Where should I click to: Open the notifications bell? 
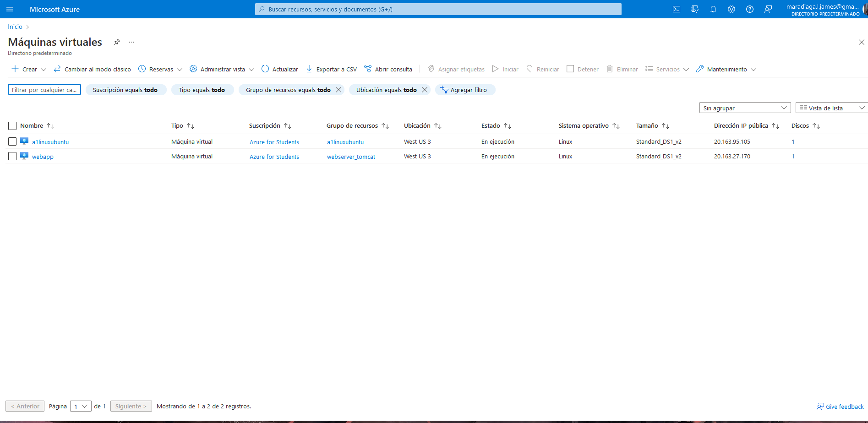click(713, 9)
